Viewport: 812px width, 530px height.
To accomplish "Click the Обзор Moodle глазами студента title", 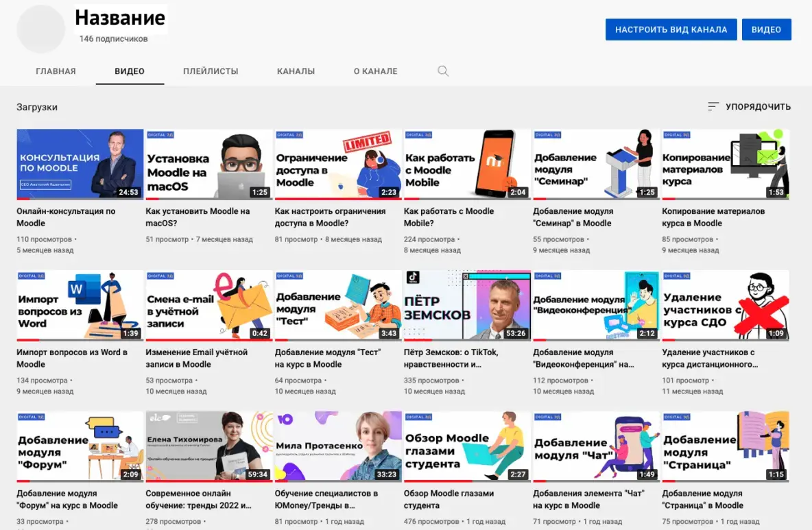I will coord(449,499).
